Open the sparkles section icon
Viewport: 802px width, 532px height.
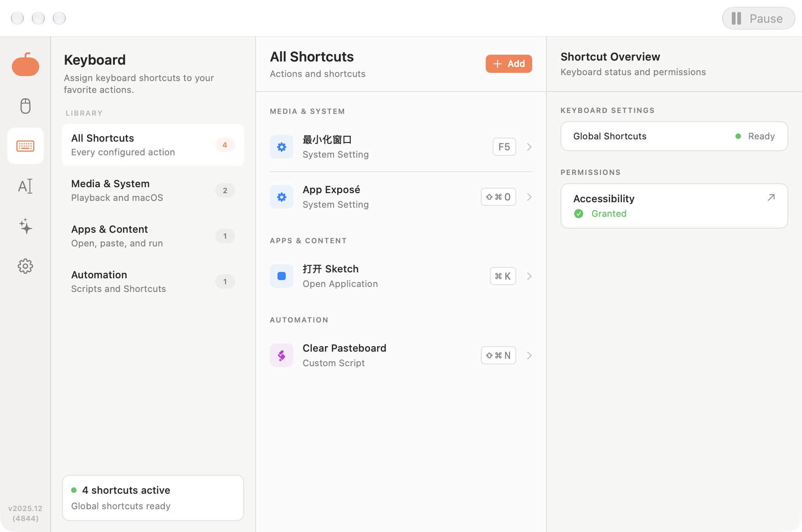tap(26, 226)
